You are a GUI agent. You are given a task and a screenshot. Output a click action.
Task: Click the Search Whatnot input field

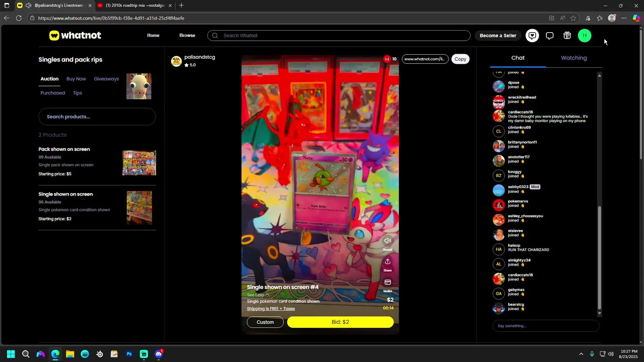click(339, 36)
